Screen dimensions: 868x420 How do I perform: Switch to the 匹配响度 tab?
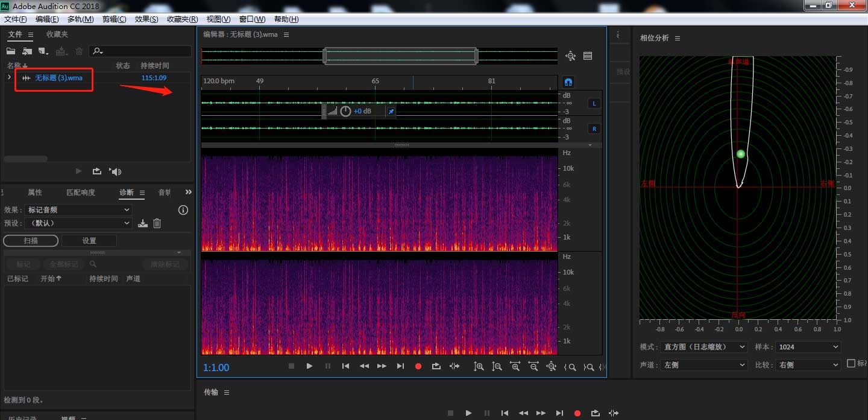81,192
